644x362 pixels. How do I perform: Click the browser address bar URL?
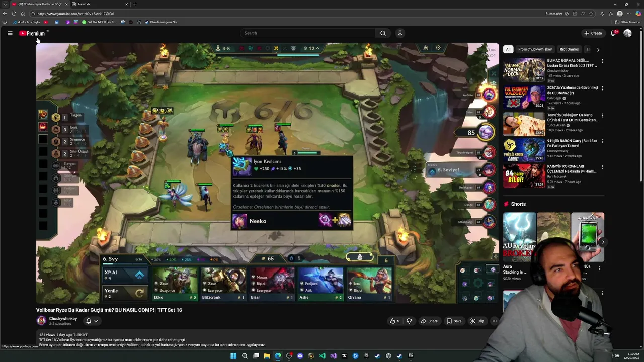[75, 14]
